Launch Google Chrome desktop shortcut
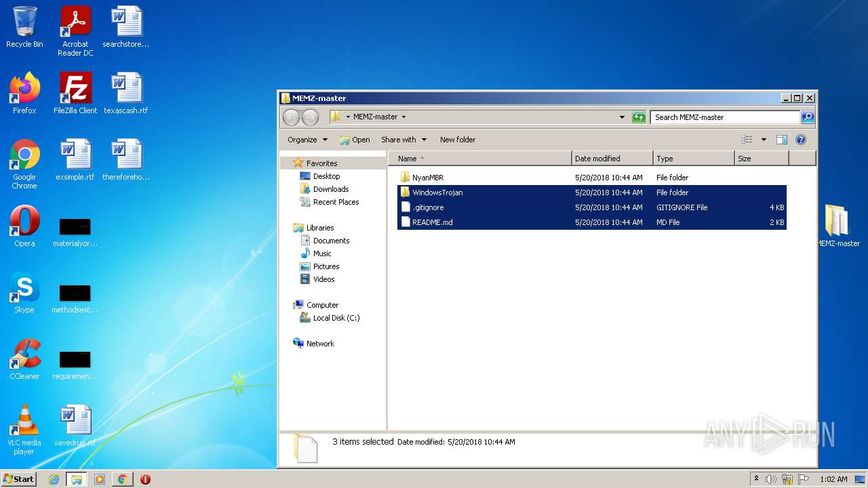The height and width of the screenshot is (488, 868). click(x=24, y=164)
